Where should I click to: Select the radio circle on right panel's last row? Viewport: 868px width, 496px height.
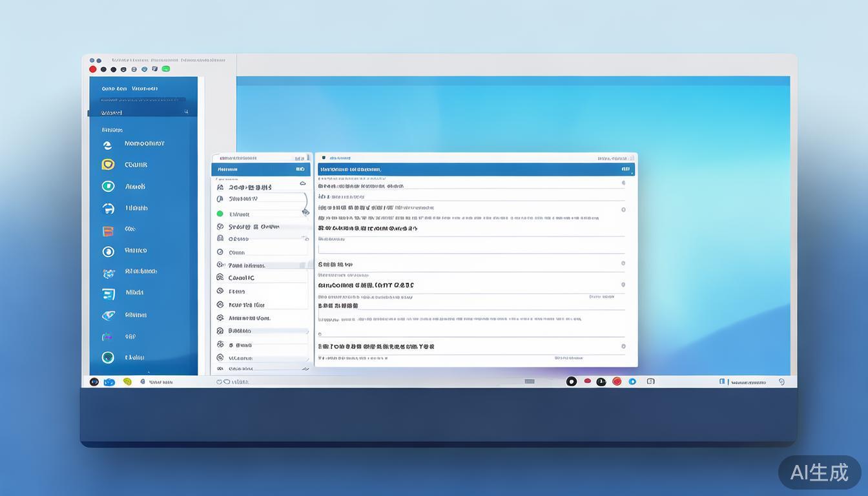623,346
